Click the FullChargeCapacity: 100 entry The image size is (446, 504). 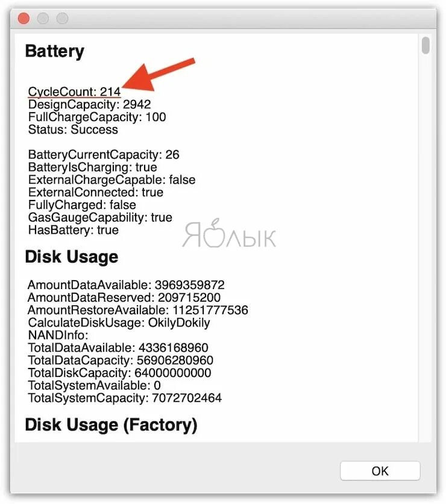click(97, 117)
